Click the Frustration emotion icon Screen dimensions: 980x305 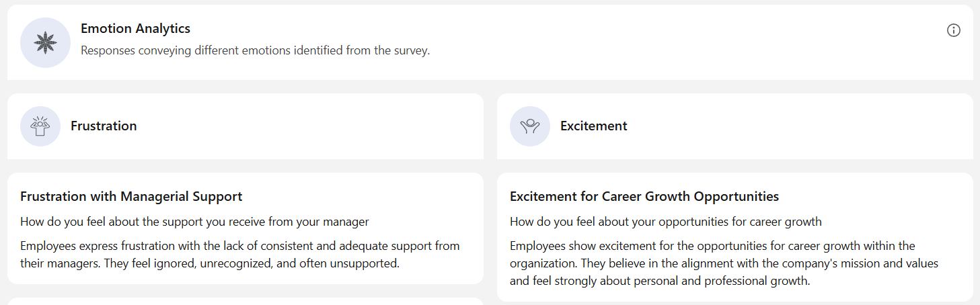click(x=40, y=126)
